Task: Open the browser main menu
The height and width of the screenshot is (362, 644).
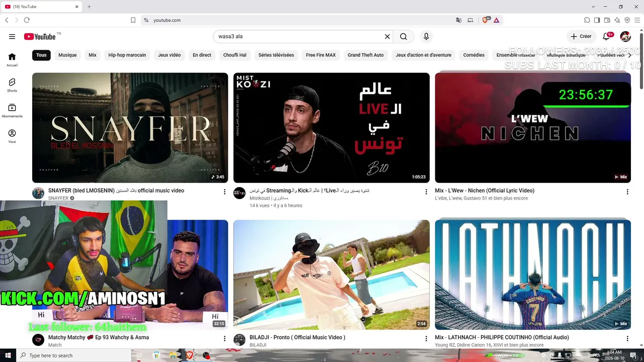Action: coord(637,20)
